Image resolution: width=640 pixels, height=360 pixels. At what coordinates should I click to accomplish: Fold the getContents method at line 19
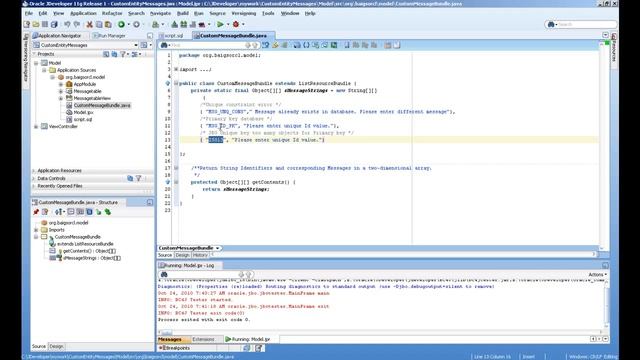click(x=176, y=182)
